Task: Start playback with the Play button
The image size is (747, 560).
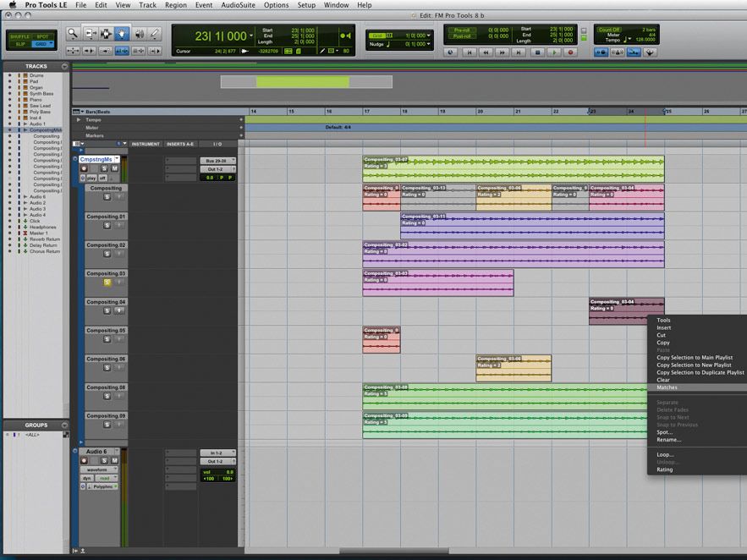Action: pos(554,52)
